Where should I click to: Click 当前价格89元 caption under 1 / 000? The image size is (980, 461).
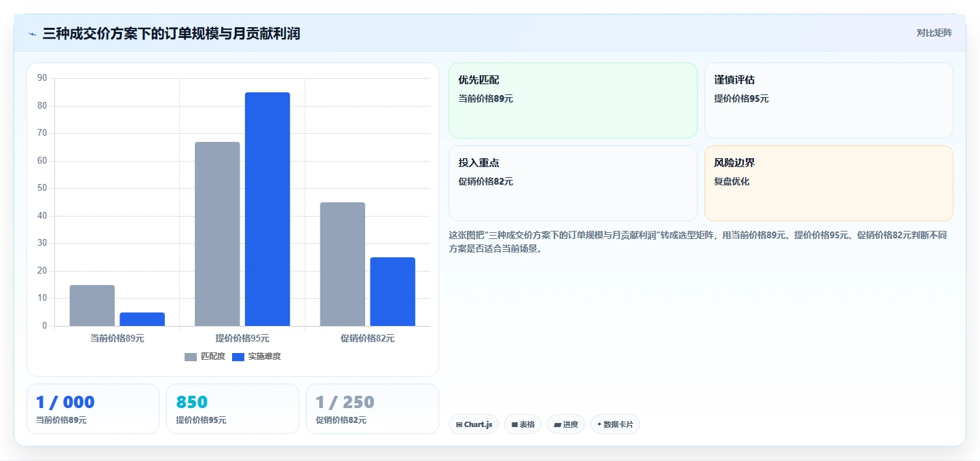click(61, 420)
